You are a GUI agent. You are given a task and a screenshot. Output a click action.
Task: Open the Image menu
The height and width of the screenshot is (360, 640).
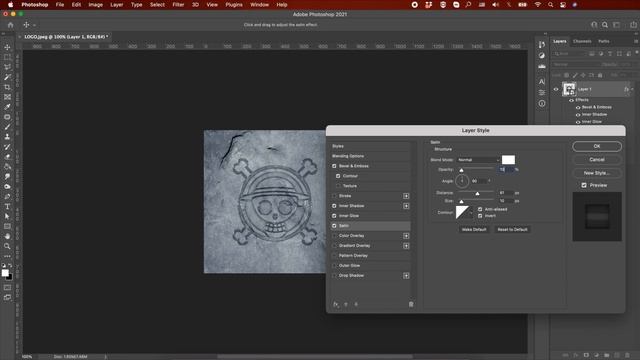[x=96, y=5]
